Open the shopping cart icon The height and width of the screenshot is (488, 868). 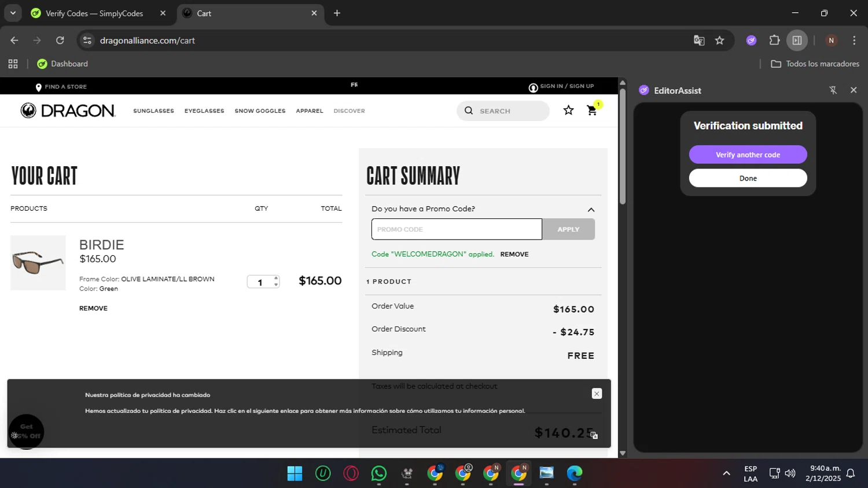[x=592, y=110]
